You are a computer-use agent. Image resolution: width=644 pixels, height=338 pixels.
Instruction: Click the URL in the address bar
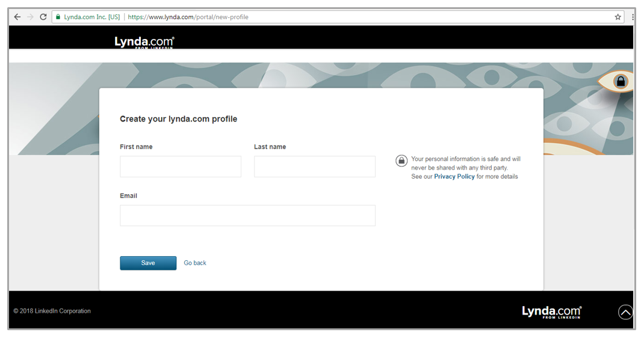pos(188,17)
